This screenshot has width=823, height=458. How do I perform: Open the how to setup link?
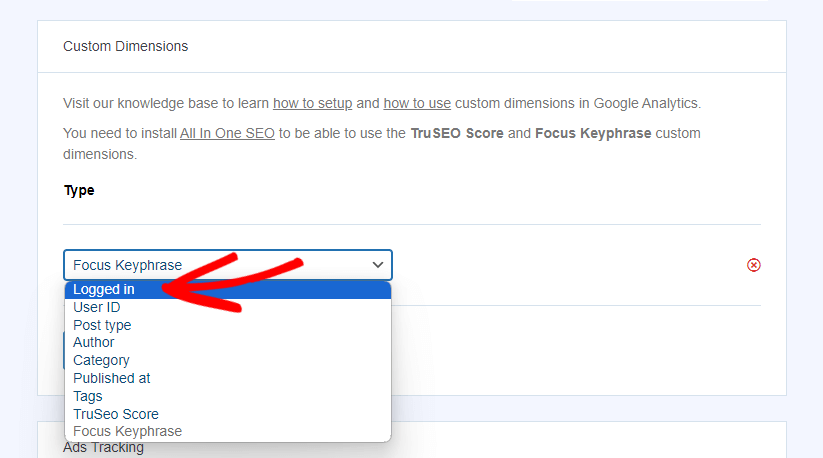click(x=312, y=103)
